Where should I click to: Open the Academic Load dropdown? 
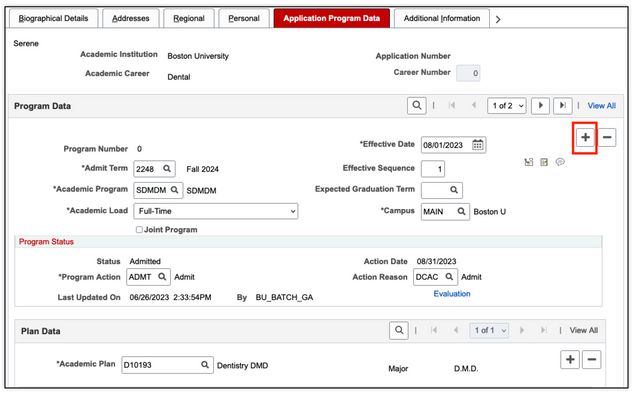216,211
